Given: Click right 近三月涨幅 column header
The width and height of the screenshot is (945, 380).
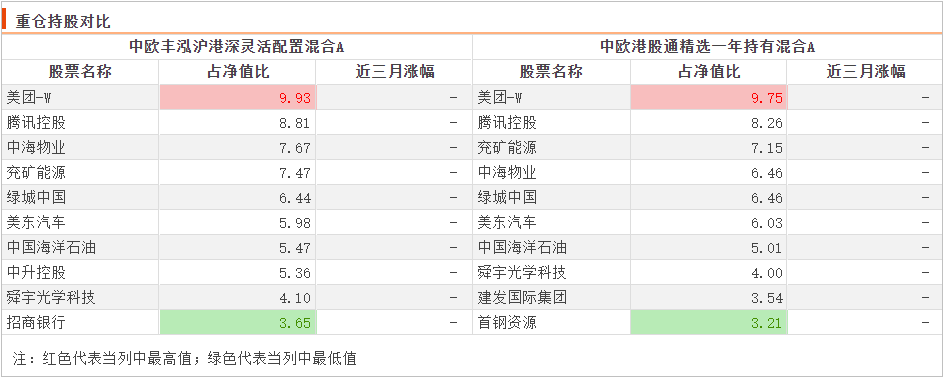Looking at the screenshot, I should click(865, 72).
